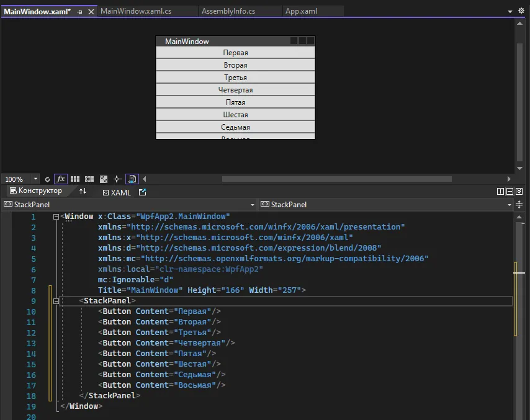Click line number 13 in the gutter
530x420 pixels.
pyautogui.click(x=31, y=344)
